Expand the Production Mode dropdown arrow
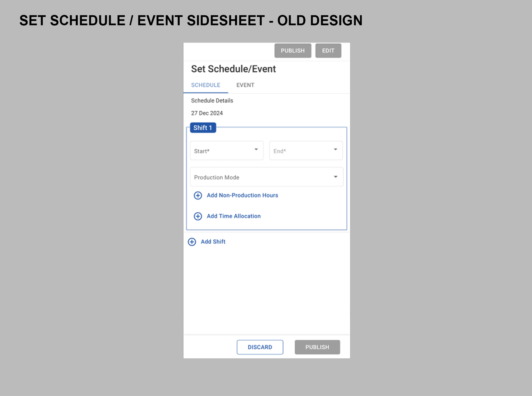Image resolution: width=532 pixels, height=396 pixels. click(x=335, y=177)
